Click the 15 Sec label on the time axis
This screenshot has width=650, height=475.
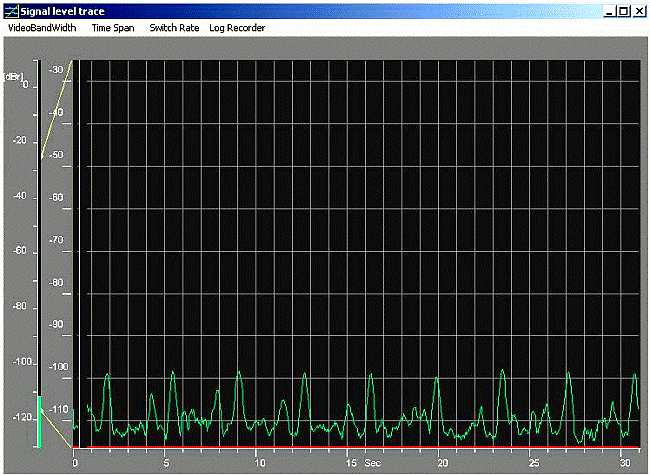tap(358, 463)
